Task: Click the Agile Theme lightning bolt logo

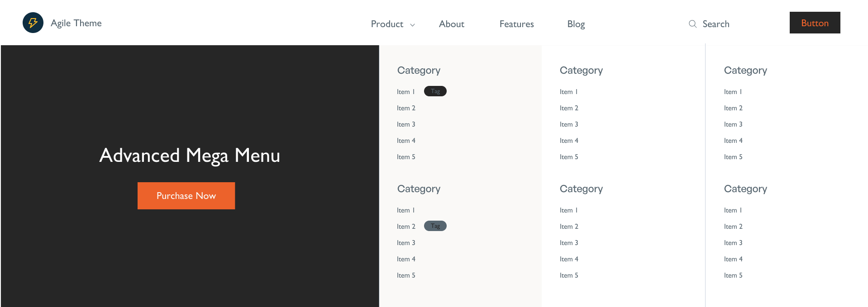Action: click(x=33, y=23)
